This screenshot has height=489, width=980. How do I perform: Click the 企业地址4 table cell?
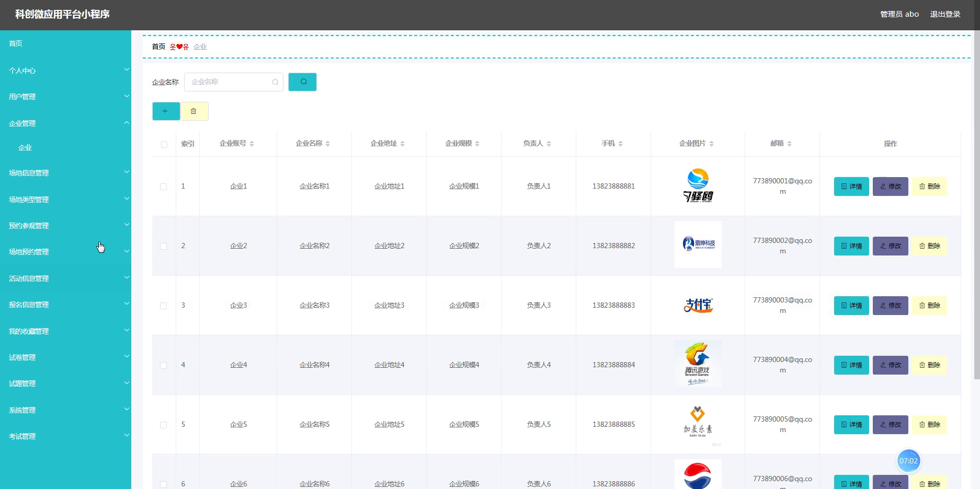point(389,365)
